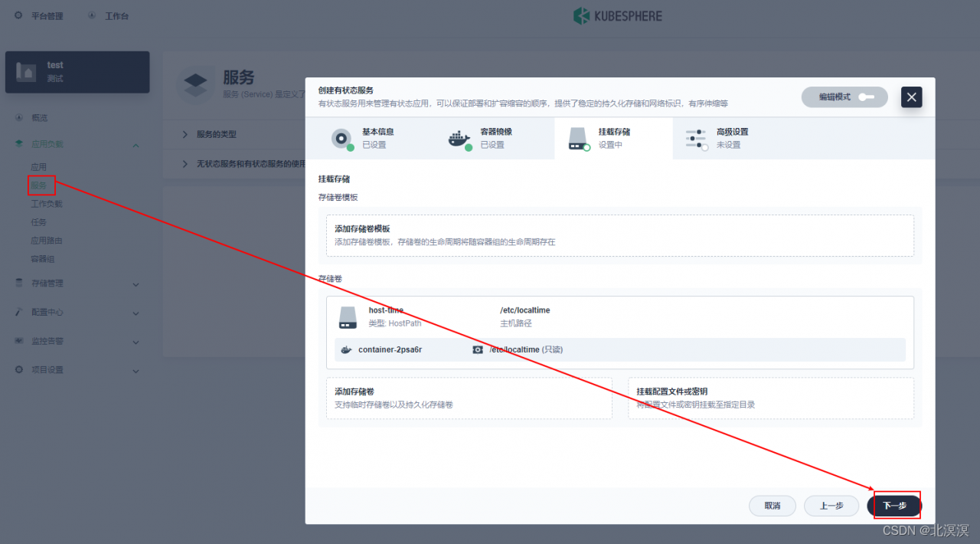Open the 平台管理 menu in top bar

[x=39, y=15]
